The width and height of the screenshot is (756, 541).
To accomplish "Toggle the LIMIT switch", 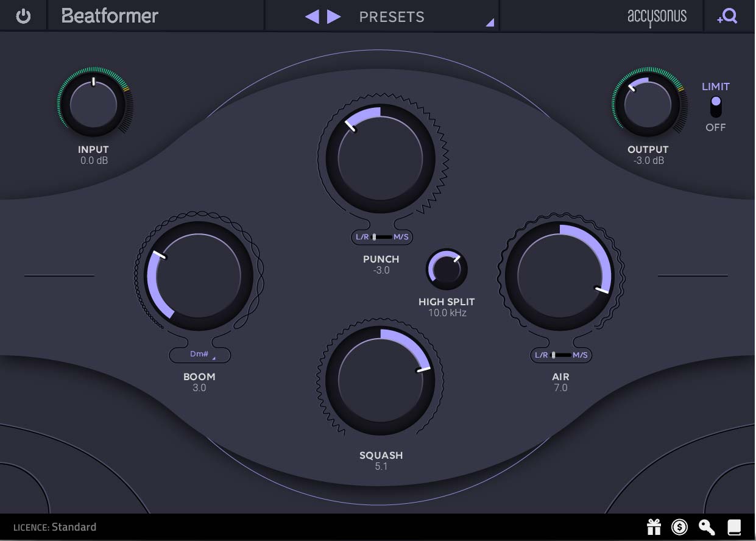I will pos(716,107).
